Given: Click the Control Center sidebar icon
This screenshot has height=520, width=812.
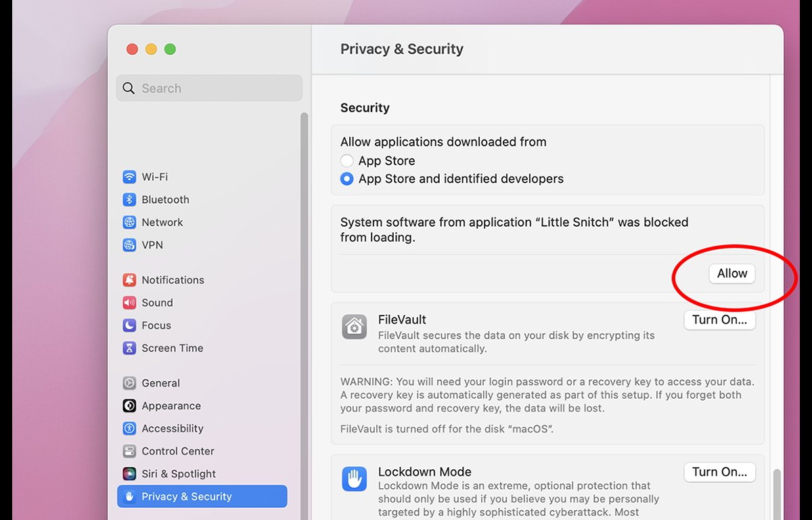Looking at the screenshot, I should point(129,451).
